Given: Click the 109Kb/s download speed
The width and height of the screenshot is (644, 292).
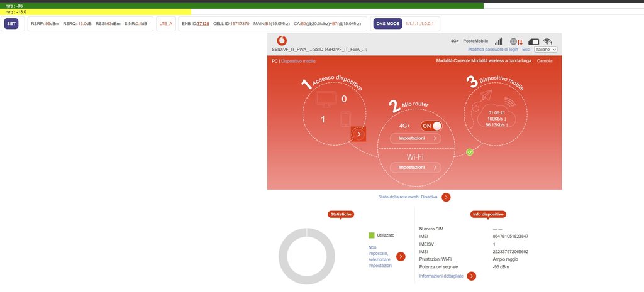Looking at the screenshot, I should (x=497, y=119).
